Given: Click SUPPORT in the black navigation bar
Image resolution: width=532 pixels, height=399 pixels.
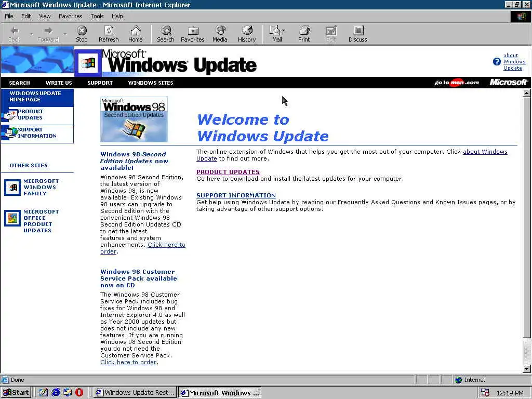Looking at the screenshot, I should [100, 83].
